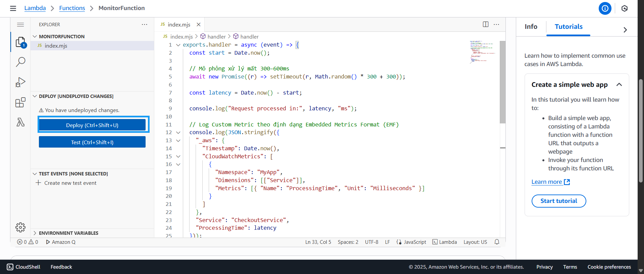This screenshot has width=644, height=274.
Task: Open the Extensions panel icon
Action: [x=20, y=102]
